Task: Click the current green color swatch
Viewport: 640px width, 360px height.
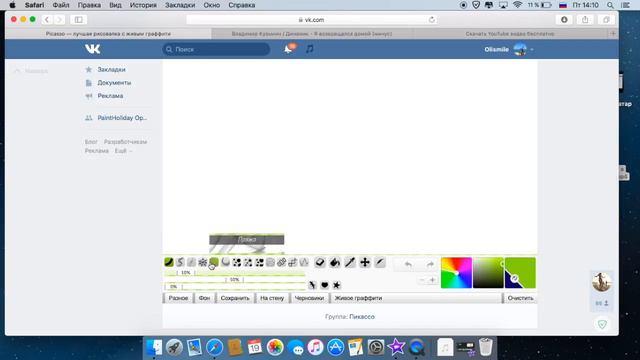Action: point(520,273)
